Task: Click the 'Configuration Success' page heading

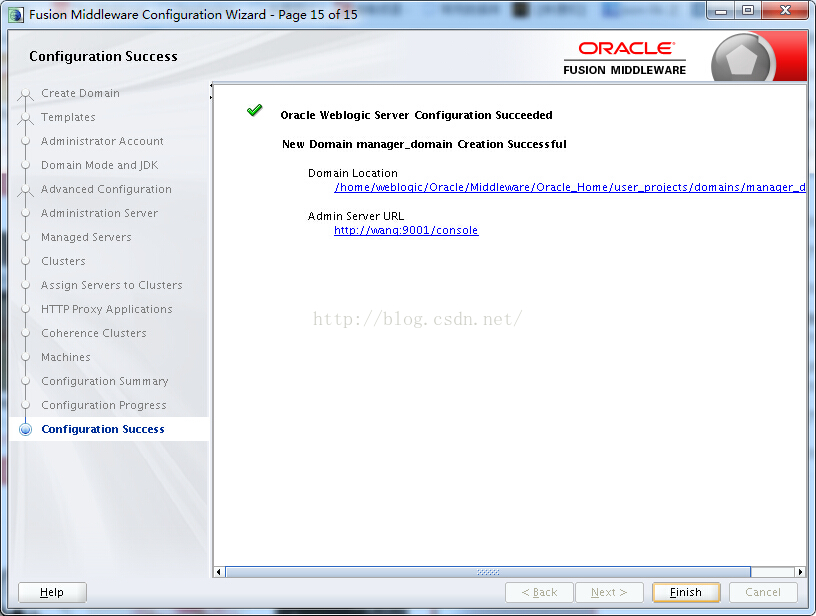Action: (104, 56)
